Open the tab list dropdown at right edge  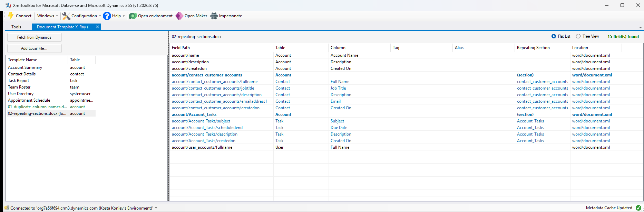[x=641, y=27]
